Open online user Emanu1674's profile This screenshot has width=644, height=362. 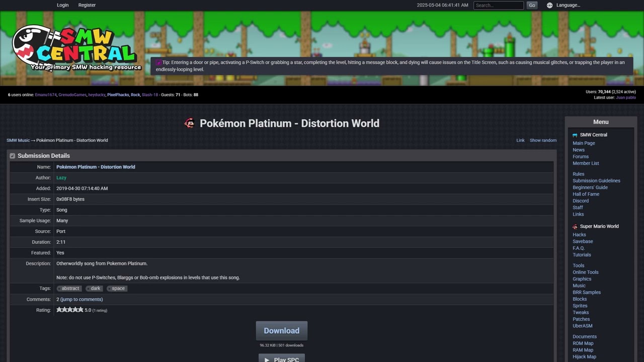[x=46, y=95]
